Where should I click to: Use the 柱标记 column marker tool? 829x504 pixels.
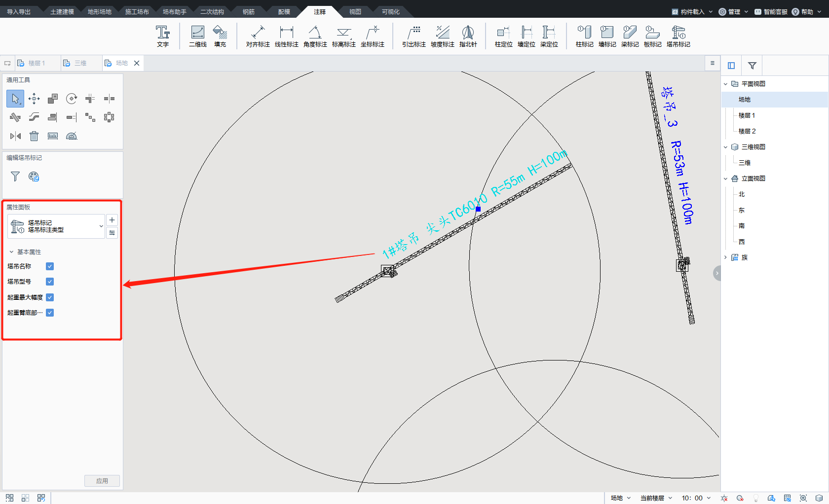pos(584,36)
